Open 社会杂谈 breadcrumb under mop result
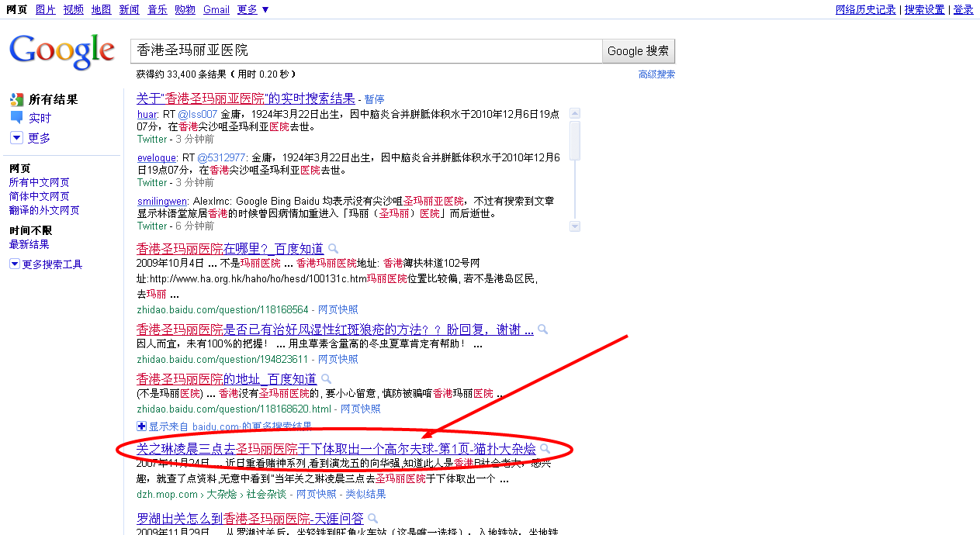Image resolution: width=980 pixels, height=535 pixels. click(266, 494)
